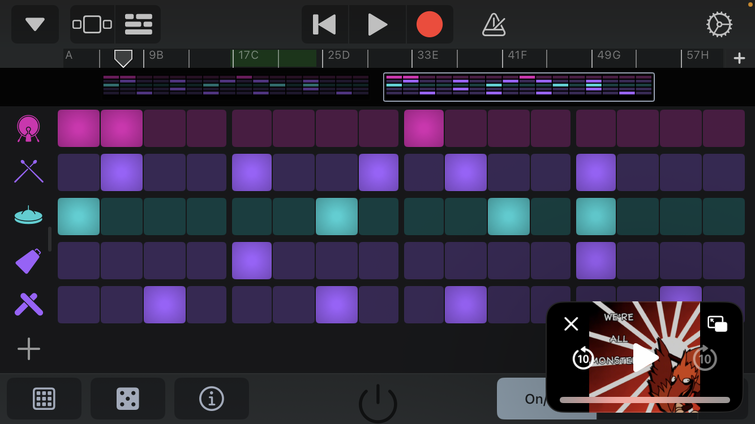Click the video progress bar
Screen dimensions: 755x424
click(645, 400)
